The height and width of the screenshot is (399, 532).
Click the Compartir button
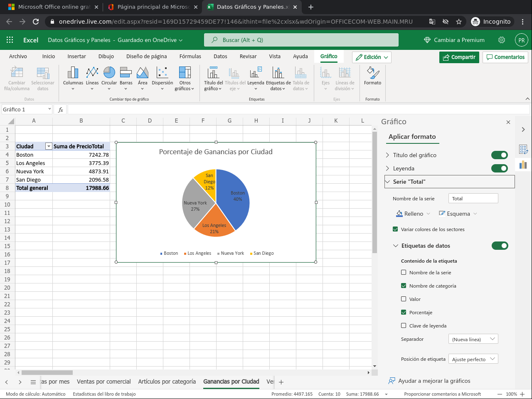[x=459, y=57]
